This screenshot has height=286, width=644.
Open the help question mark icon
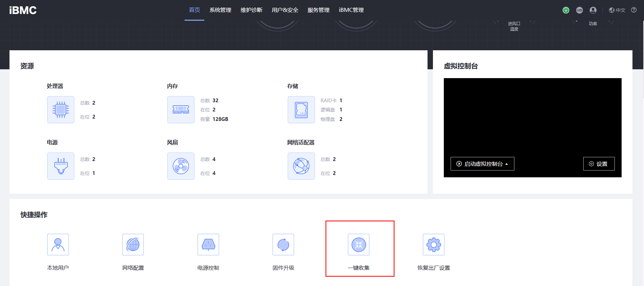(634, 10)
